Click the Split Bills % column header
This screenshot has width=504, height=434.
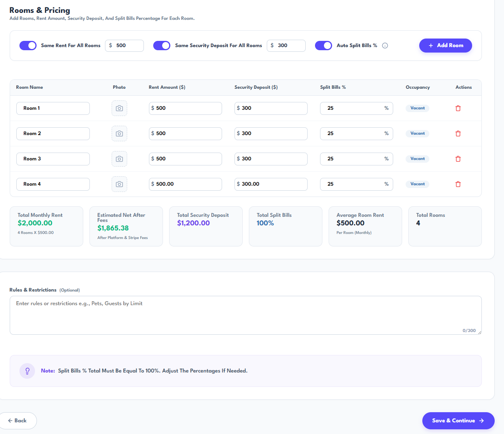coord(333,87)
